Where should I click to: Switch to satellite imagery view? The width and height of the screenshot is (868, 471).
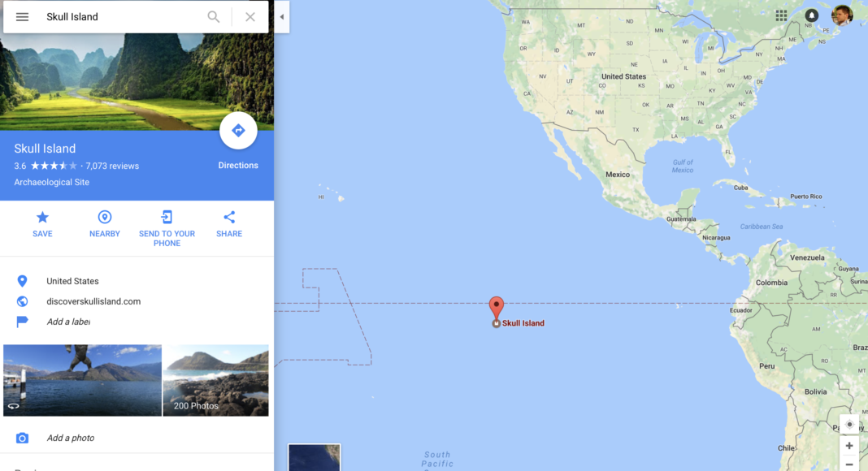coord(314,457)
